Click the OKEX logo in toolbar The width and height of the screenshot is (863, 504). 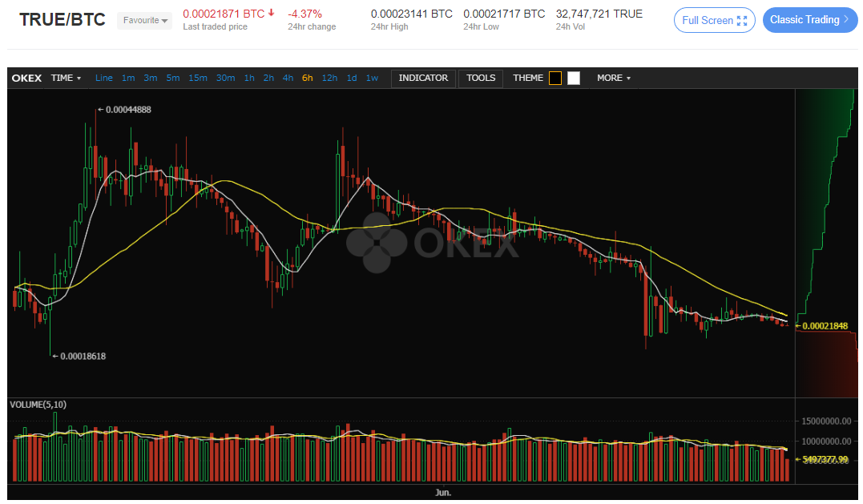pos(26,79)
